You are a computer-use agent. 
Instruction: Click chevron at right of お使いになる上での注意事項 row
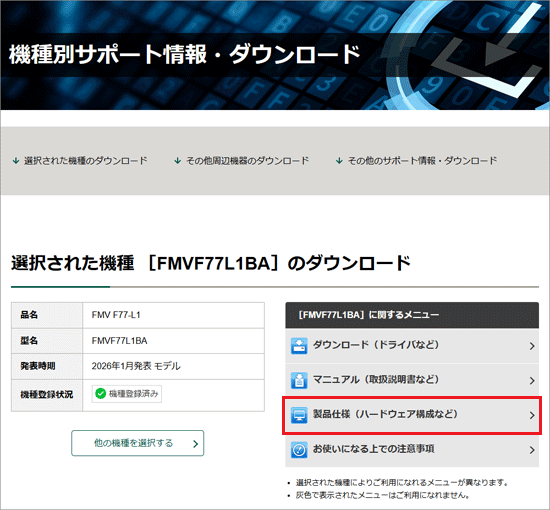[x=532, y=450]
